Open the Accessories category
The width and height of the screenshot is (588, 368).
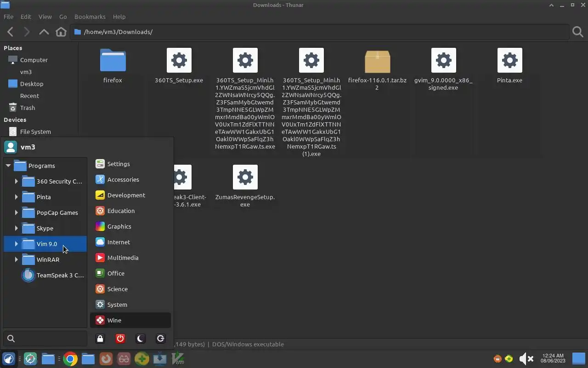pyautogui.click(x=130, y=179)
